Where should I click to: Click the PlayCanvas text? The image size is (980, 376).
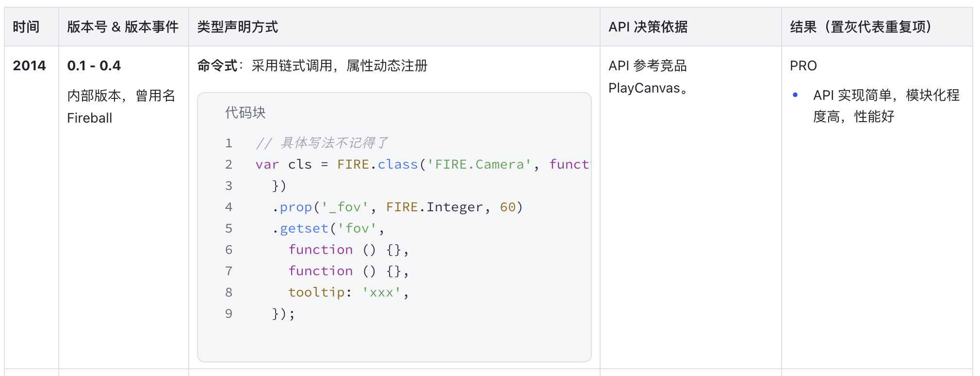(644, 88)
